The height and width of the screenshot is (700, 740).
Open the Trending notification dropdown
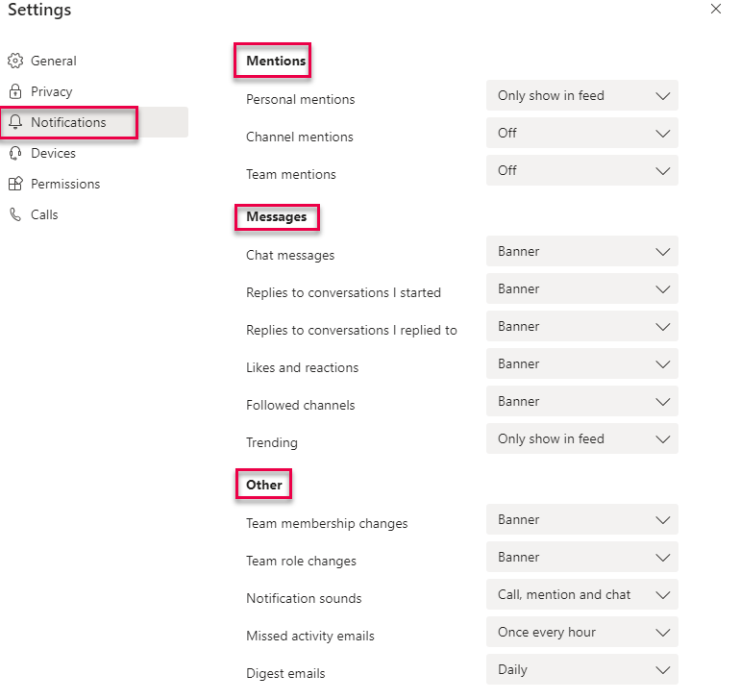coord(581,438)
